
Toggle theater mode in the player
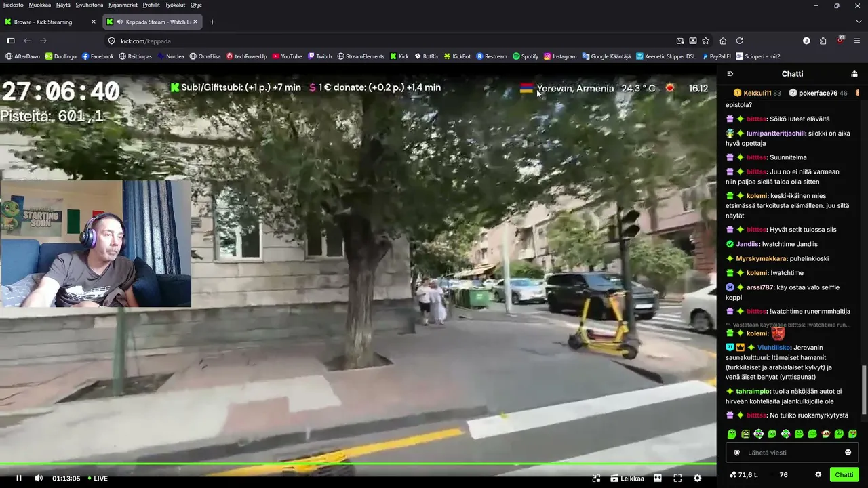(x=657, y=479)
